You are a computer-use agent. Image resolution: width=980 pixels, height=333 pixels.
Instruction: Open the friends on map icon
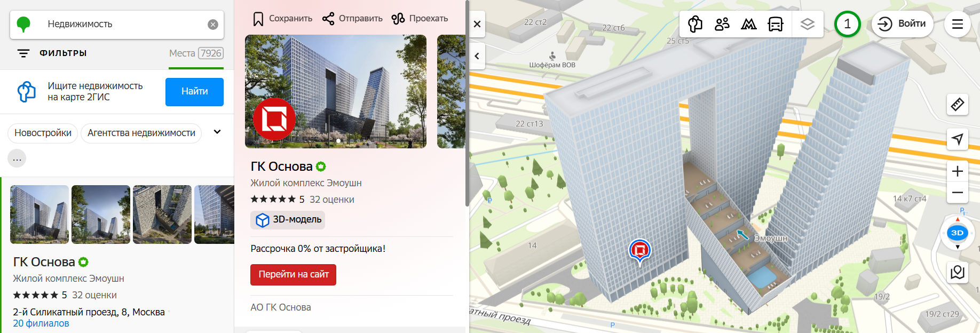(722, 24)
